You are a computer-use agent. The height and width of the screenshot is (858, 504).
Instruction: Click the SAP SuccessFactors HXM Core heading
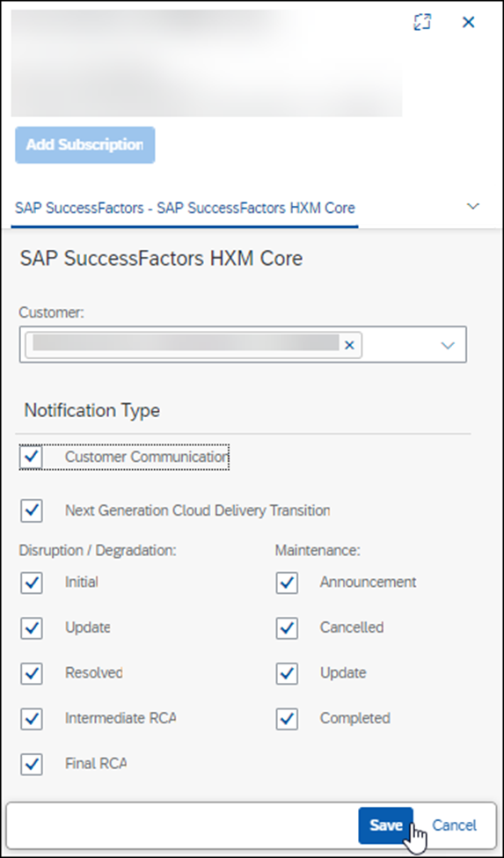click(x=161, y=258)
